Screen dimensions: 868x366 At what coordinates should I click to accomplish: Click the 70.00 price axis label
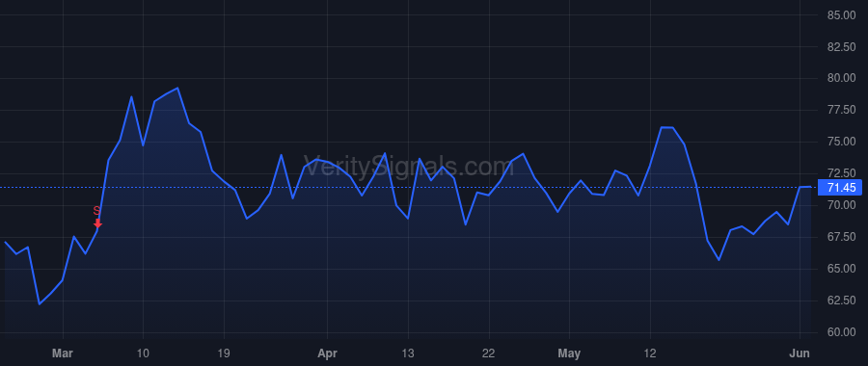click(x=841, y=205)
